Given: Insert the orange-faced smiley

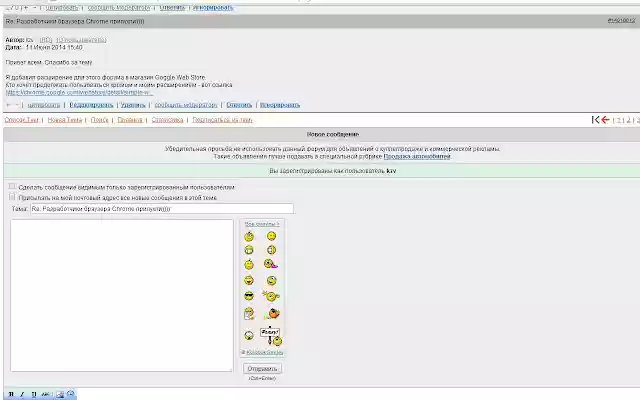Looking at the screenshot, I should pyautogui.click(x=273, y=313).
